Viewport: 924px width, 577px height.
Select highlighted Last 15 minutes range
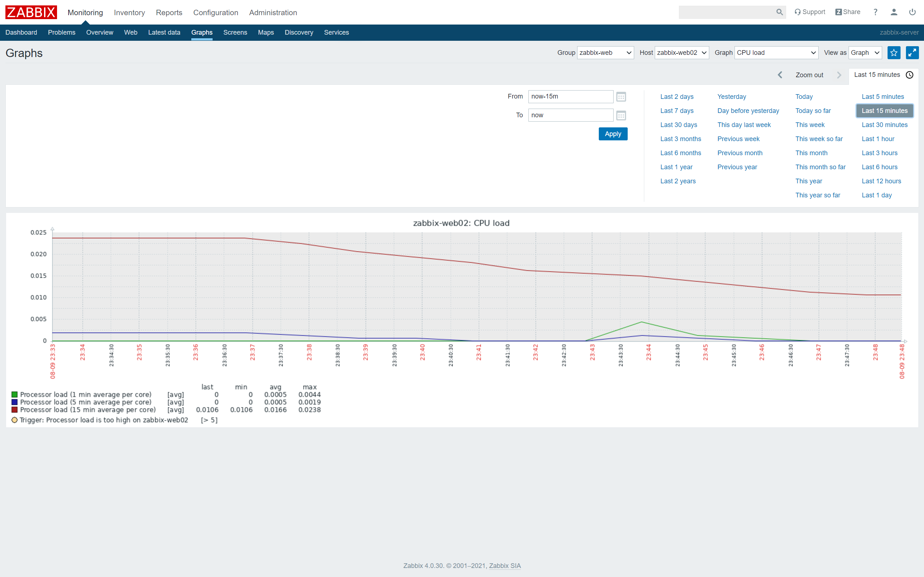(x=885, y=111)
